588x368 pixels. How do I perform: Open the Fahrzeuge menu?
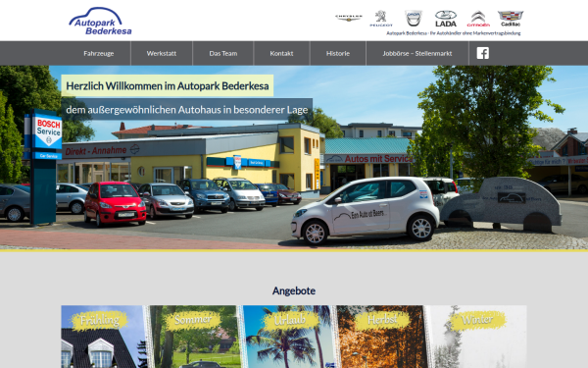pyautogui.click(x=99, y=53)
